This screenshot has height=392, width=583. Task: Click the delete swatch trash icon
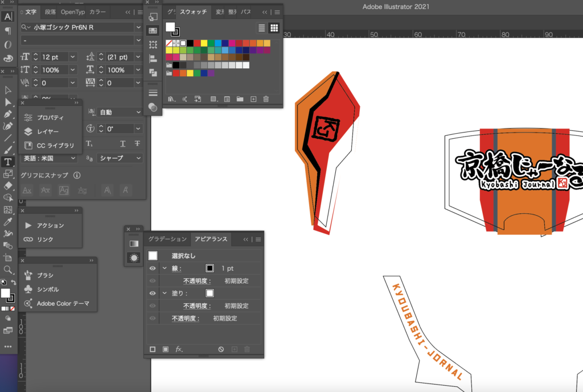[265, 99]
